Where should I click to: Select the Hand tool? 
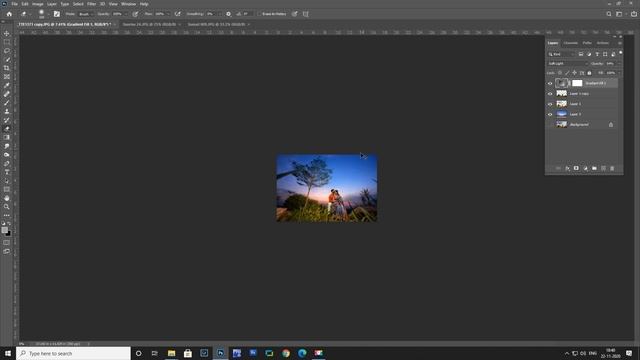coord(7,198)
